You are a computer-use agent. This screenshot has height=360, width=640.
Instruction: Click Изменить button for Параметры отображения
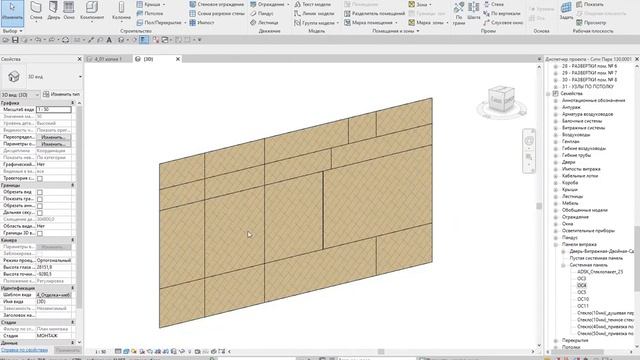(x=53, y=144)
